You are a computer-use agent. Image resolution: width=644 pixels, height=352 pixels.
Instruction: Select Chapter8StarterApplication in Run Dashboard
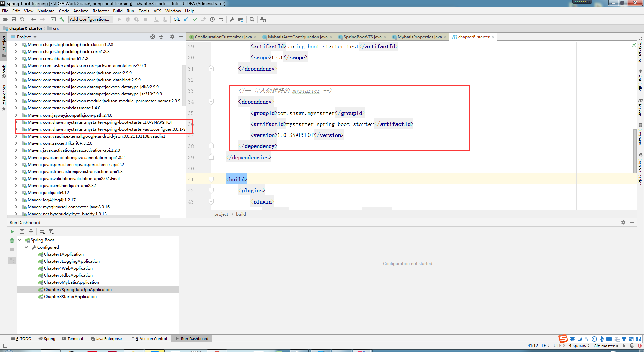tap(70, 297)
